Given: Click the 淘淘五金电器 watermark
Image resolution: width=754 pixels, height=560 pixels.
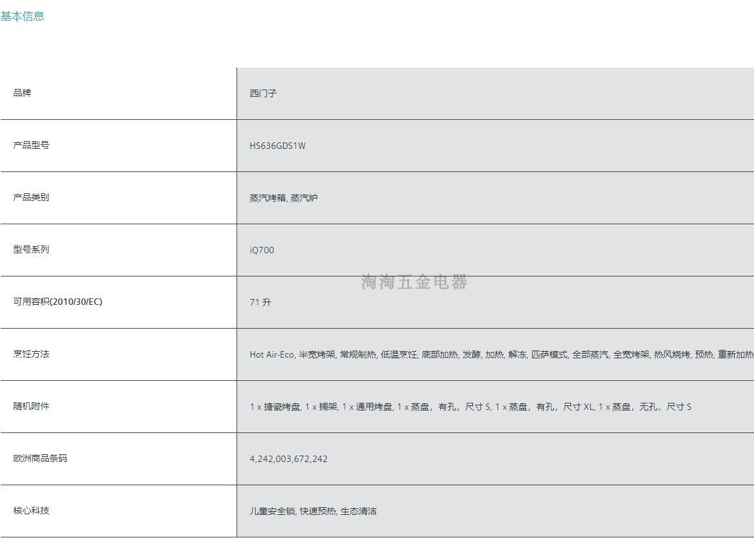Looking at the screenshot, I should tap(414, 282).
